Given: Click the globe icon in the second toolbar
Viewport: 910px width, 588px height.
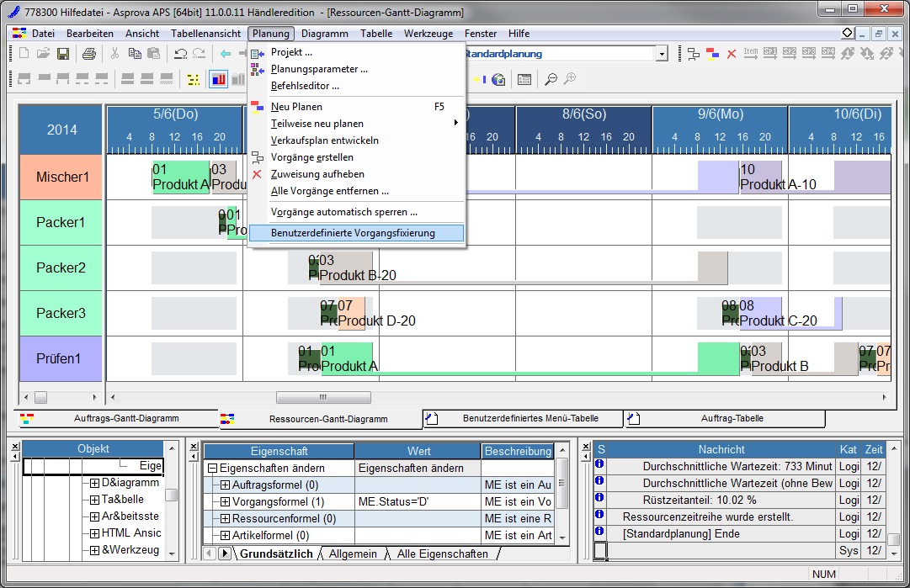Looking at the screenshot, I should click(x=498, y=79).
